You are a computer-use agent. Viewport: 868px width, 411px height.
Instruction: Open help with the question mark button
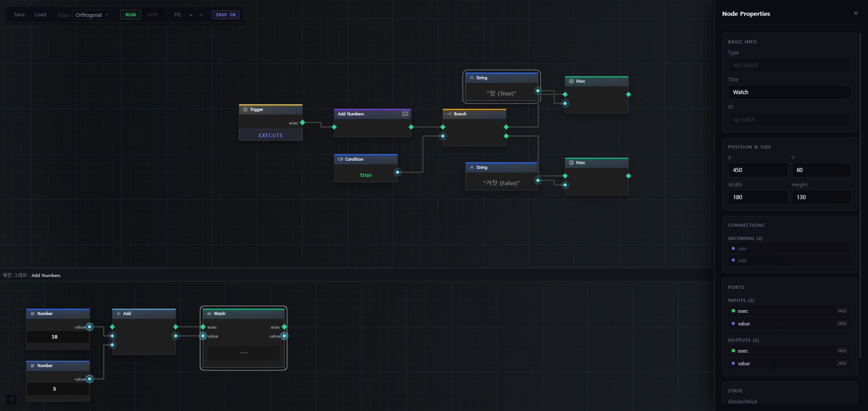(x=11, y=400)
